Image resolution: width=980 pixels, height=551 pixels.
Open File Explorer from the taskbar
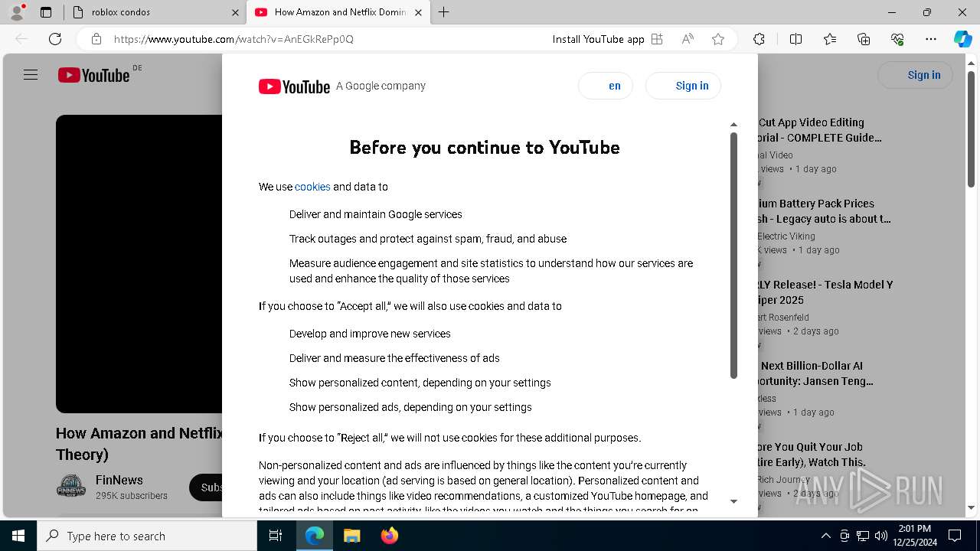point(351,536)
